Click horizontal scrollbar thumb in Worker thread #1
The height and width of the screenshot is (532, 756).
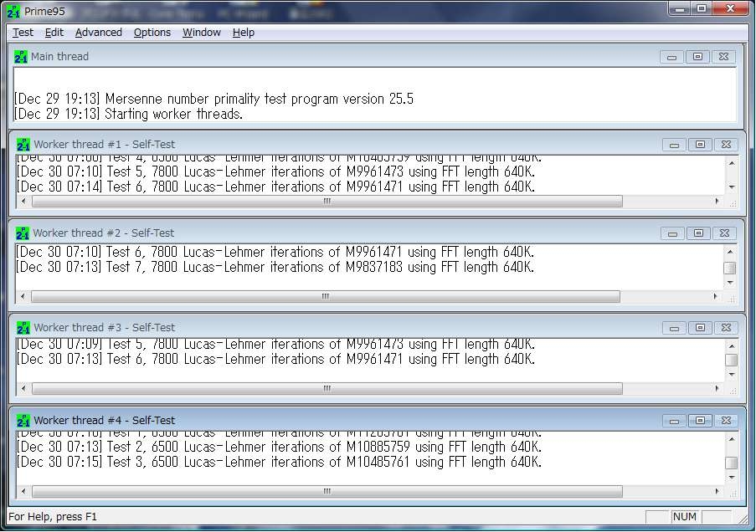point(327,201)
